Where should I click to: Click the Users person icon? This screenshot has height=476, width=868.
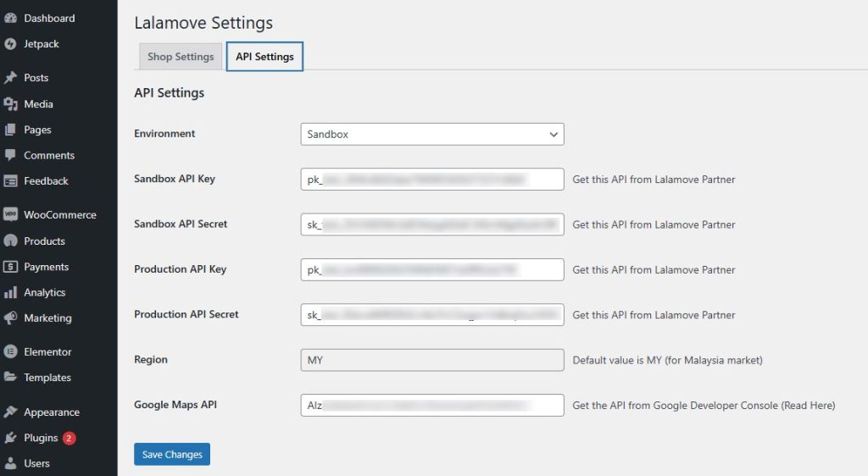point(10,463)
